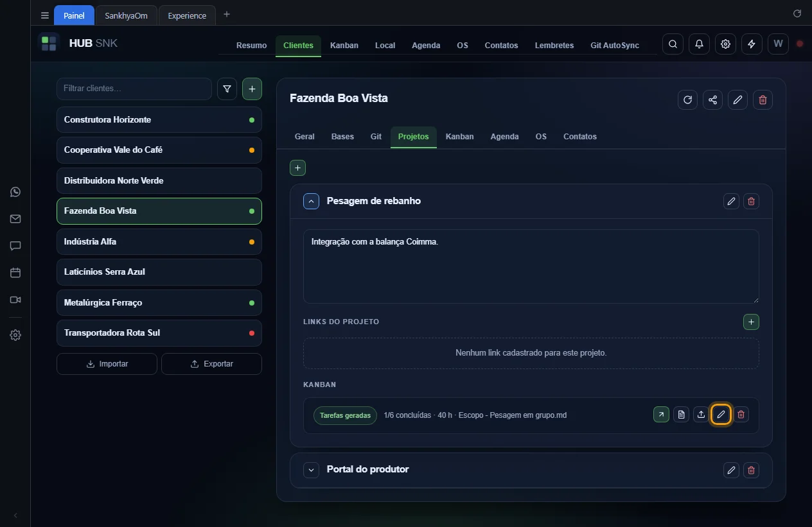This screenshot has height=527, width=812.
Task: Open the video camera sidebar icon
Action: (x=15, y=300)
